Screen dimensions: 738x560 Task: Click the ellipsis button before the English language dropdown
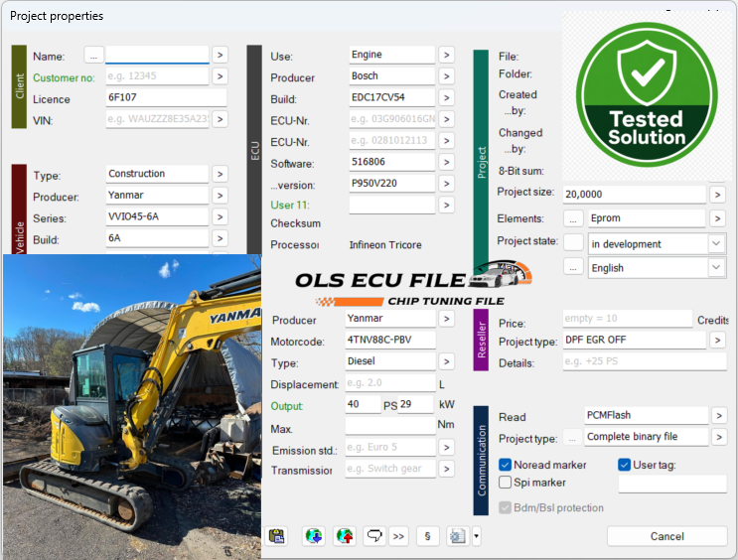point(573,268)
